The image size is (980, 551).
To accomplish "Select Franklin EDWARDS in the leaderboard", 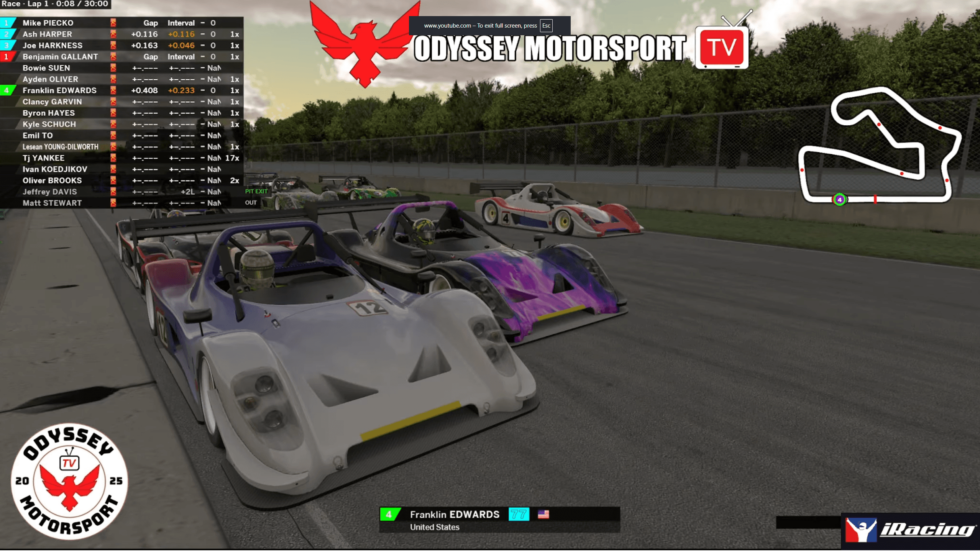I will tap(59, 90).
